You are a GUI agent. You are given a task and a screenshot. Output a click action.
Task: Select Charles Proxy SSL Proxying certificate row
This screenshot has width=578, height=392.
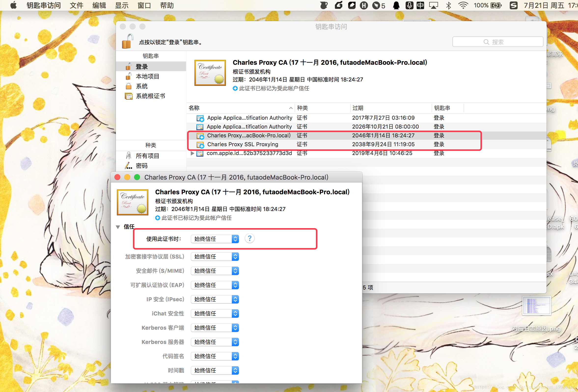pyautogui.click(x=366, y=144)
